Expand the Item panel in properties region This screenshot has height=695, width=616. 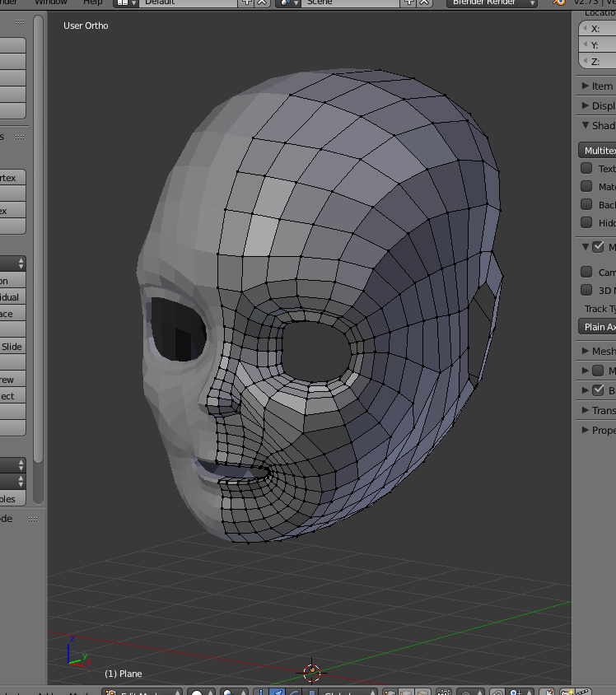coord(596,86)
